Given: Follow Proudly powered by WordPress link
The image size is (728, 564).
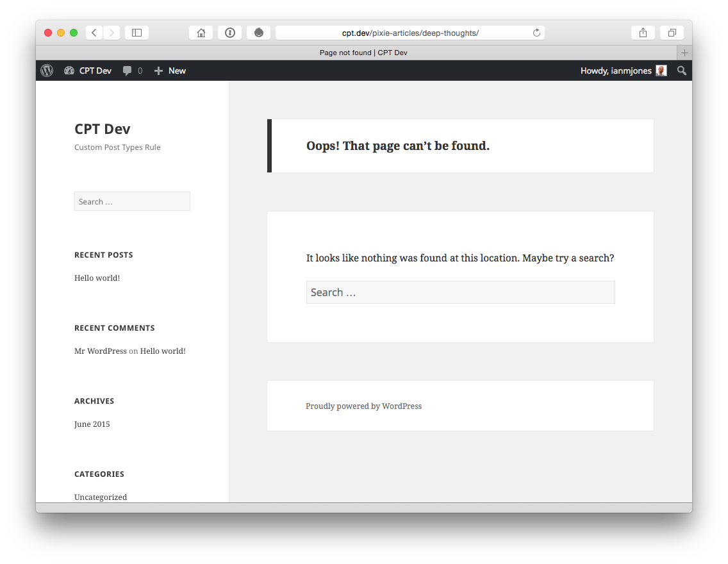Looking at the screenshot, I should [x=363, y=406].
